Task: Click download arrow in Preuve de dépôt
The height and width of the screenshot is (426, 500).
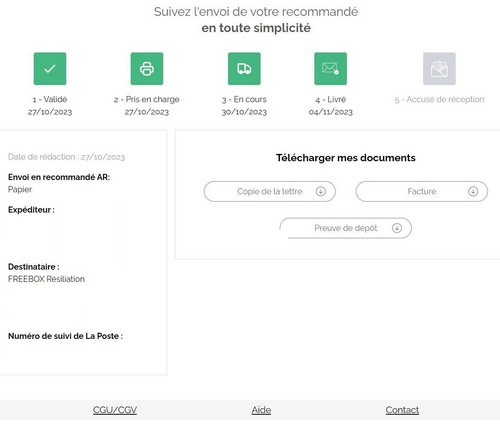Action: (397, 228)
